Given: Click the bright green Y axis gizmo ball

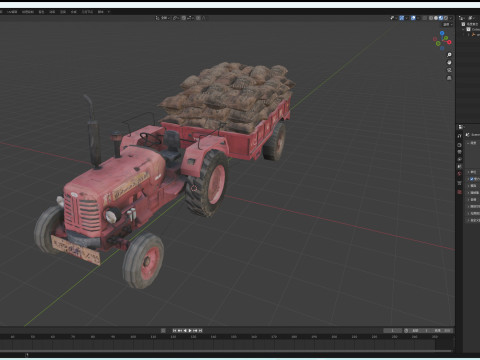Looking at the screenshot, I should tap(446, 38).
